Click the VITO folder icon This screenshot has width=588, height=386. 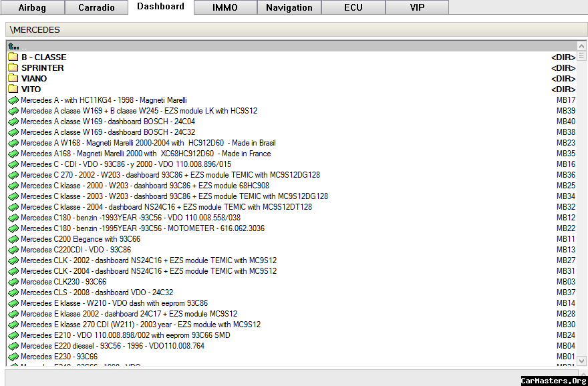point(13,89)
